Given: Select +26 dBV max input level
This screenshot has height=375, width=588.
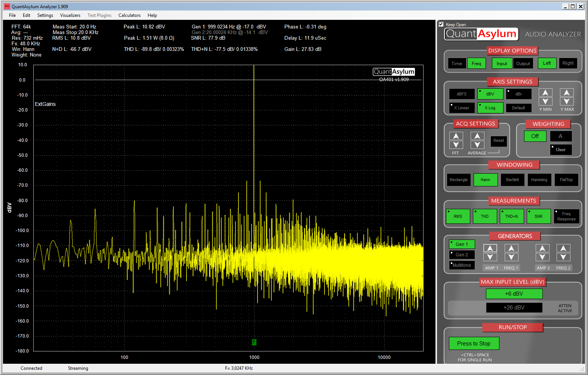Looking at the screenshot, I should pyautogui.click(x=514, y=308).
